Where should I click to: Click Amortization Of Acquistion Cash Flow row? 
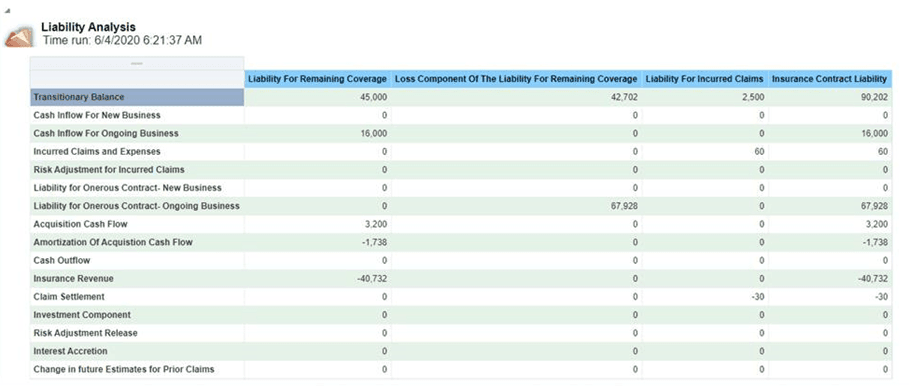pyautogui.click(x=137, y=242)
